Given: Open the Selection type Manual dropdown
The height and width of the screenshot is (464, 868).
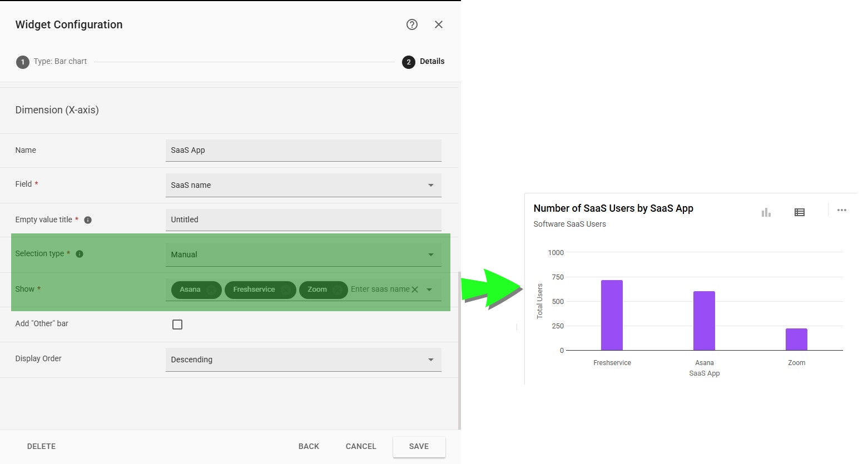Looking at the screenshot, I should [304, 255].
